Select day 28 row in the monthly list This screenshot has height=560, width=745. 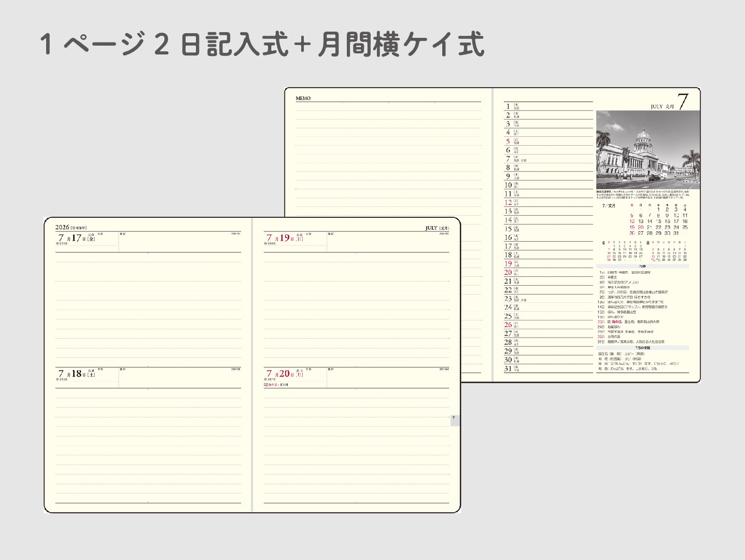coord(549,342)
